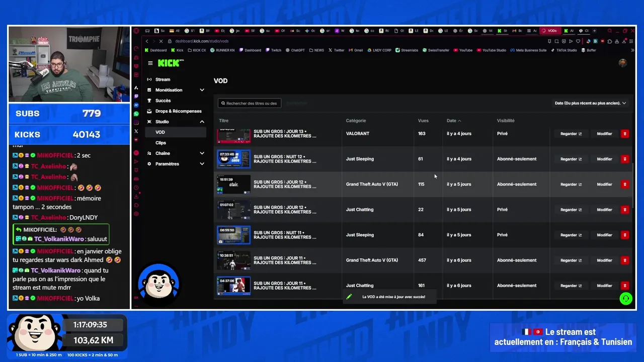Open the YouTube Studio bookmark
The height and width of the screenshot is (362, 644).
point(491,50)
